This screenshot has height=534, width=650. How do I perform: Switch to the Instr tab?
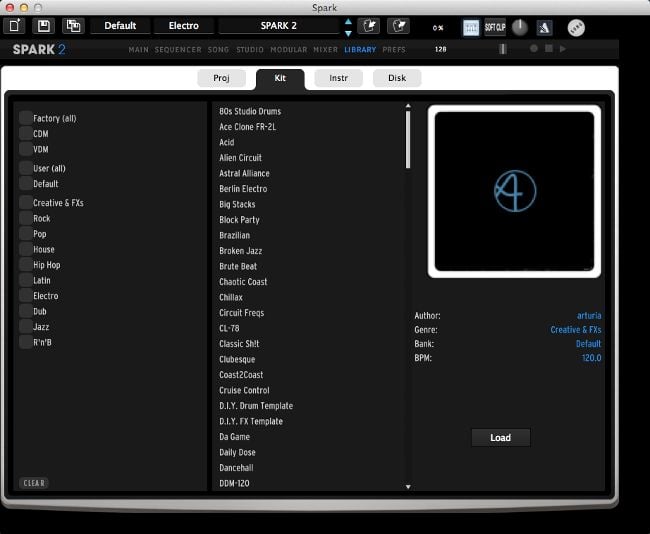[339, 78]
